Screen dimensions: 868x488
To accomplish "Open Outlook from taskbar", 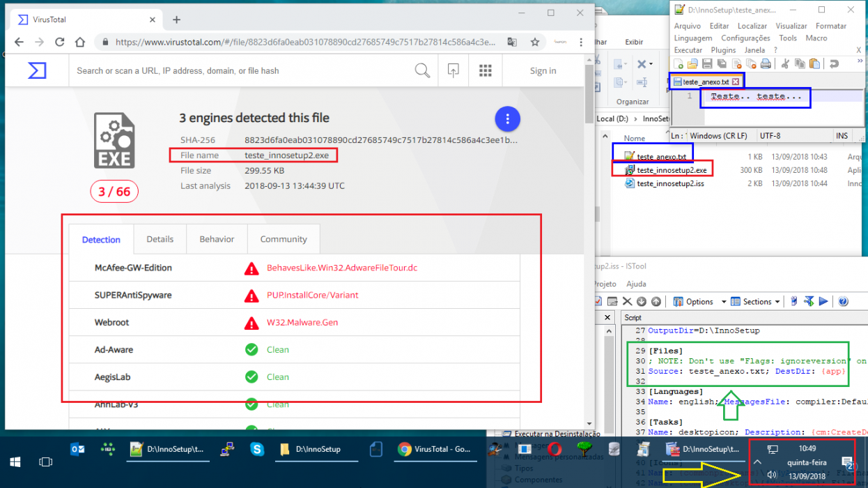I will click(77, 450).
